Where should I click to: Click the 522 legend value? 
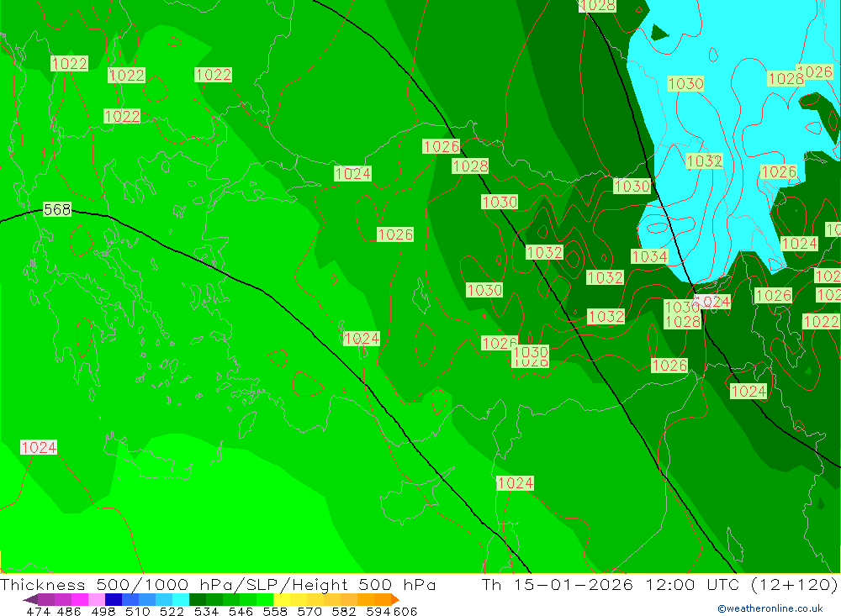point(172,611)
